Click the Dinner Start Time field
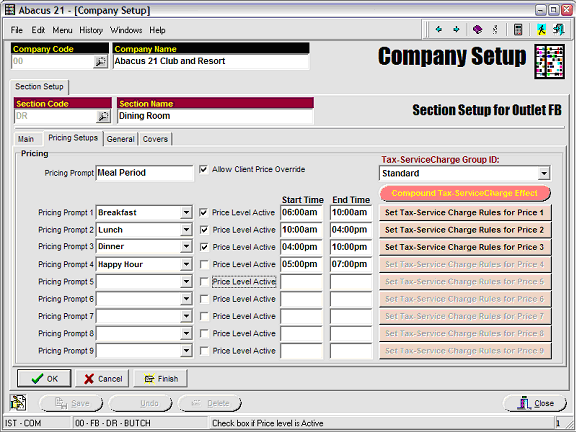 pyautogui.click(x=301, y=247)
